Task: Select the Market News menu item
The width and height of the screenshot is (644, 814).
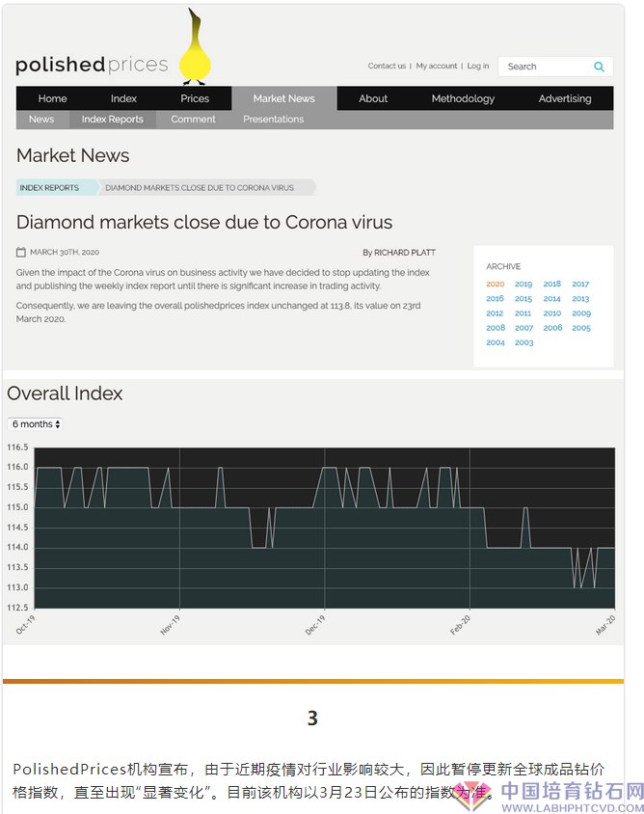Action: point(283,98)
